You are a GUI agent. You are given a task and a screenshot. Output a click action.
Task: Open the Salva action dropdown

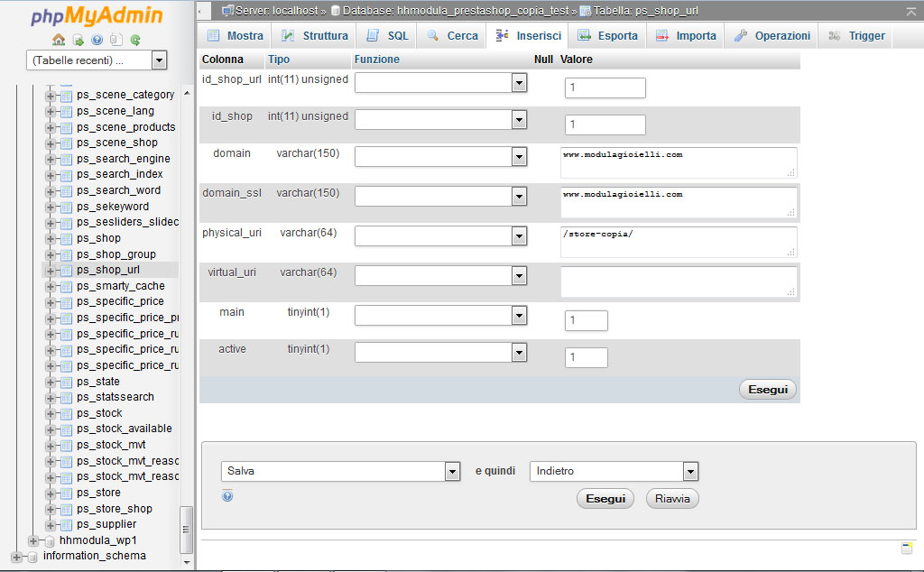click(x=340, y=471)
